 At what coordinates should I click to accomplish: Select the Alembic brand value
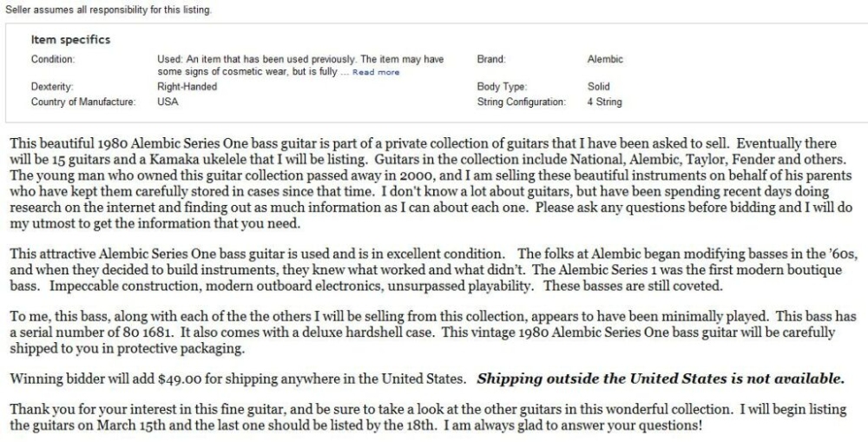(x=605, y=59)
